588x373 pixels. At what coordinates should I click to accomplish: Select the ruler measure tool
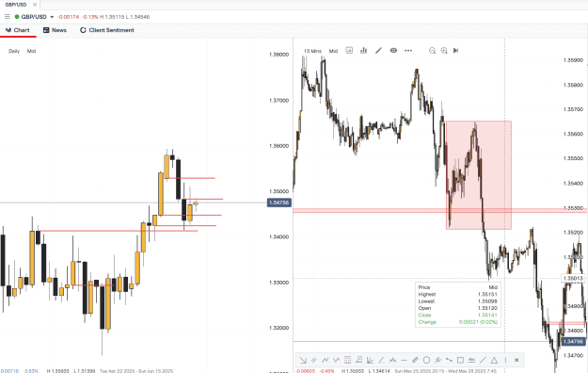[415, 360]
